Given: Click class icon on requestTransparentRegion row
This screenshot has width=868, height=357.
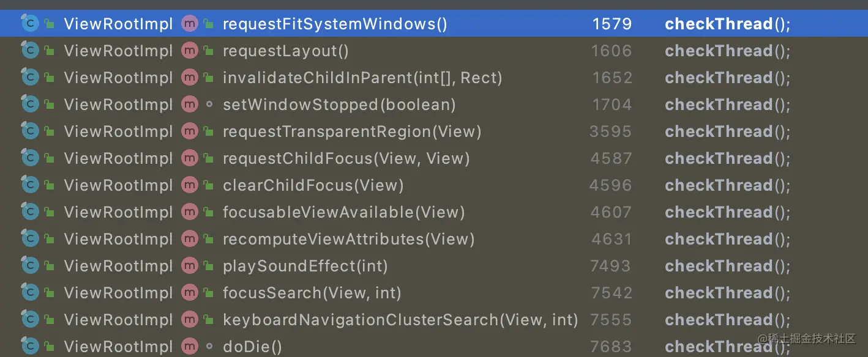Looking at the screenshot, I should (29, 131).
